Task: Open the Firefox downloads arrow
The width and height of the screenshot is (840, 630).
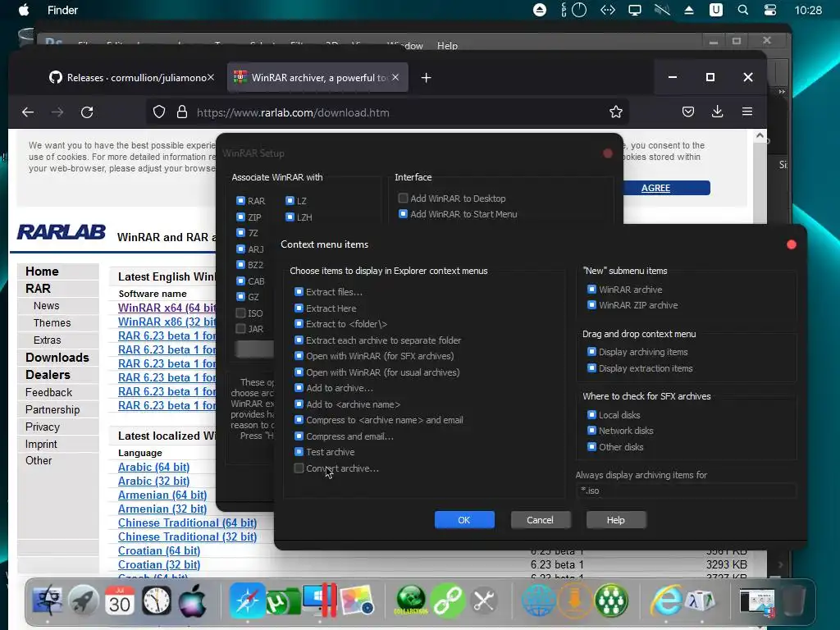Action: click(x=717, y=112)
